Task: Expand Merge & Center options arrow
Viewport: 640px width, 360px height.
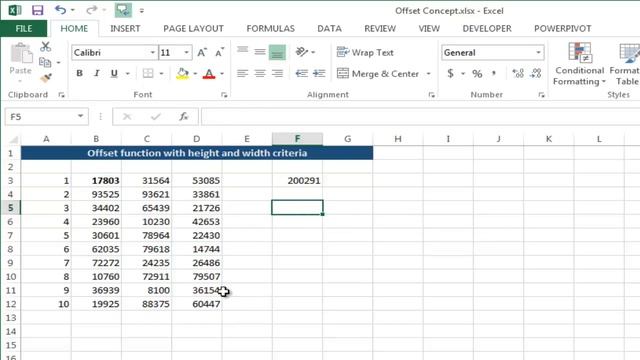Action: (429, 74)
